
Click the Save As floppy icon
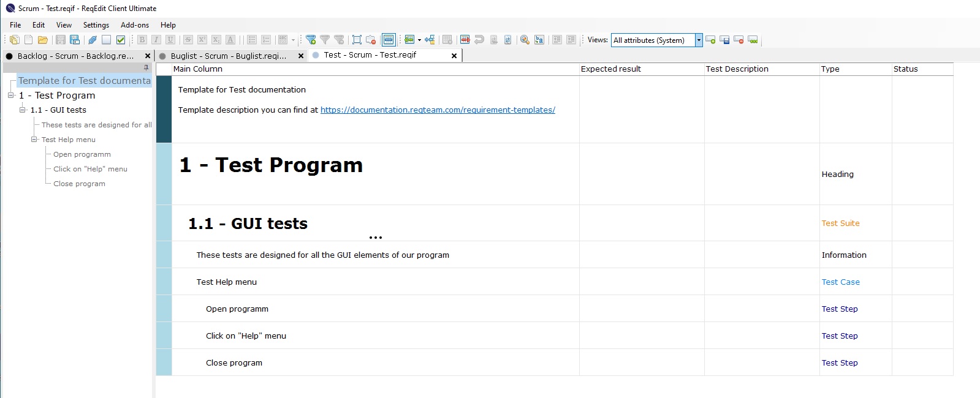pyautogui.click(x=75, y=40)
